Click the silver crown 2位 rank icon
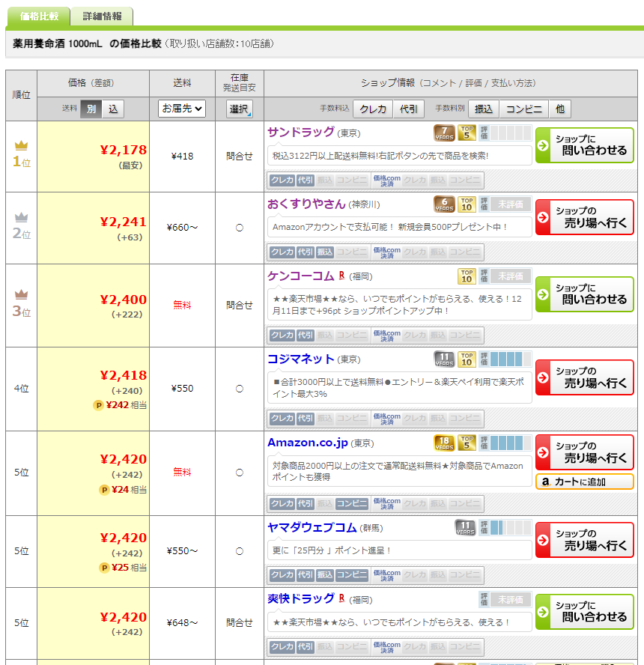This screenshot has height=665, width=644. click(21, 217)
